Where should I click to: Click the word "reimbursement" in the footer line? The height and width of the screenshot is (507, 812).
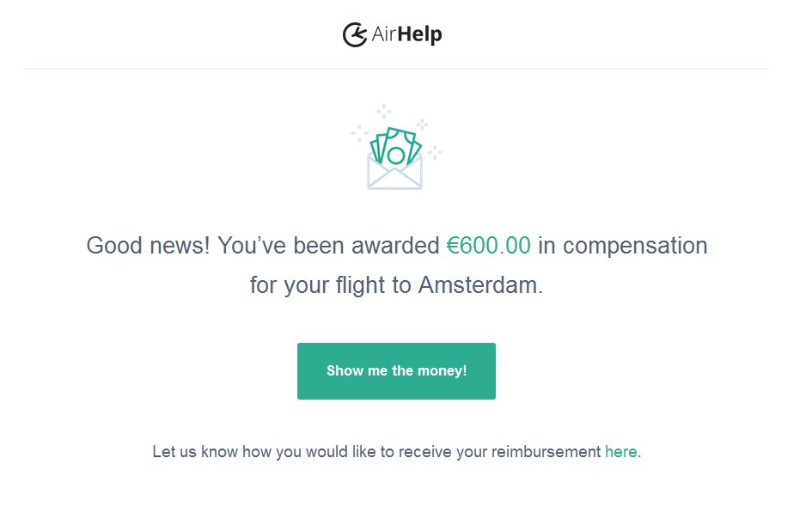pyautogui.click(x=546, y=451)
